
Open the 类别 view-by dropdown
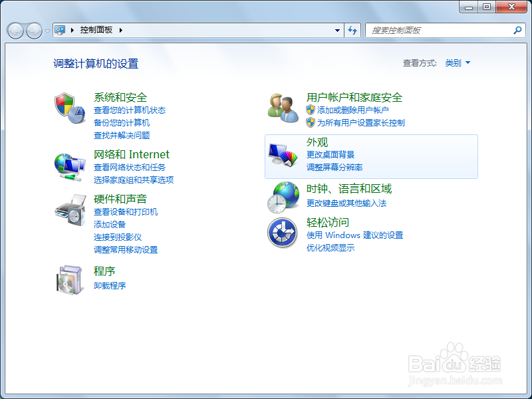point(458,63)
